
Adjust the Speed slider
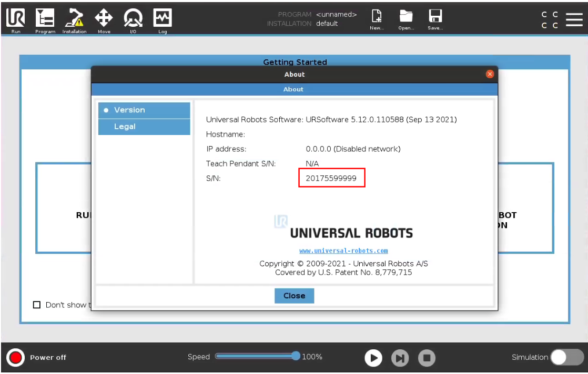click(258, 356)
